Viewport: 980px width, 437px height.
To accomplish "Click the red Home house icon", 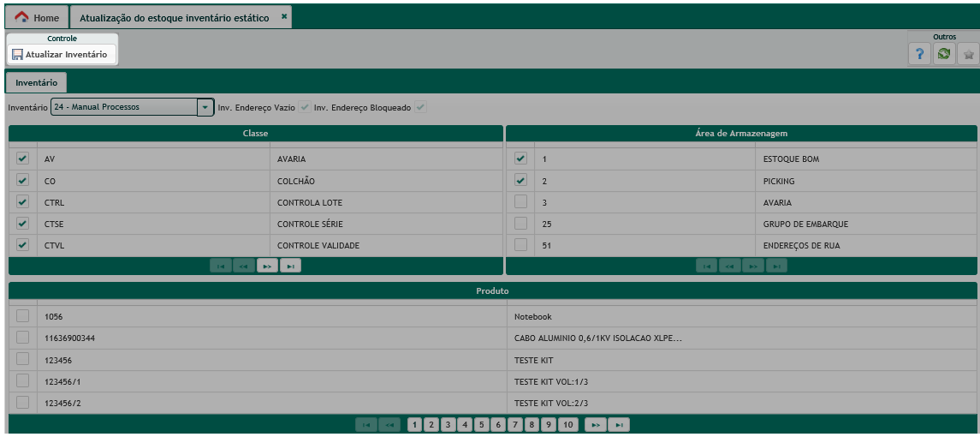I will point(22,17).
